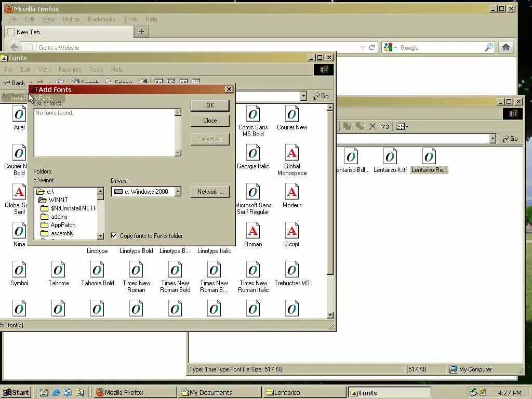532x399 pixels.
Task: Open the Fonts window address dropdown
Action: [303, 96]
